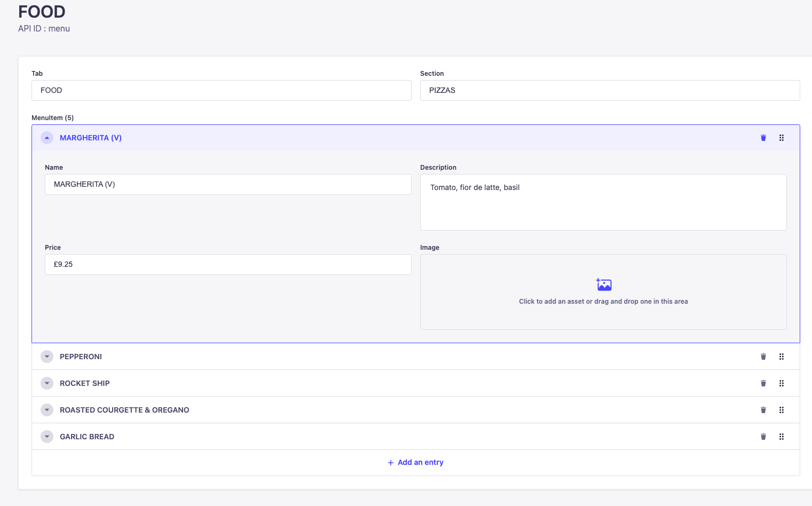
Task: Click the drag handle for MARGHERITA (V)
Action: click(781, 138)
